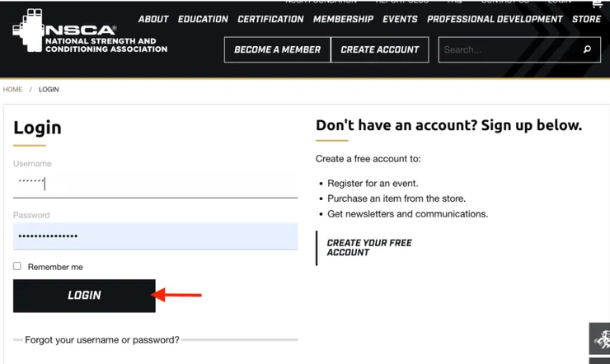Click into the Password field
This screenshot has height=364, width=610.
point(155,236)
